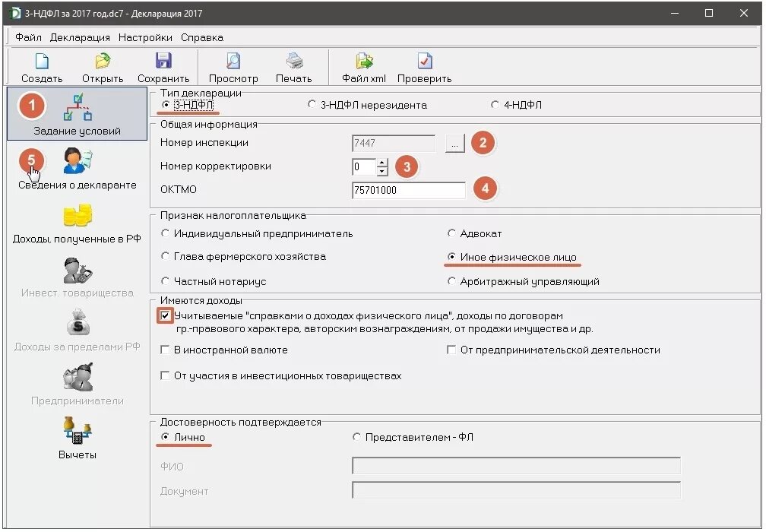Enable В иностранной валюте income checkbox
This screenshot has height=532, width=766.
[x=165, y=350]
